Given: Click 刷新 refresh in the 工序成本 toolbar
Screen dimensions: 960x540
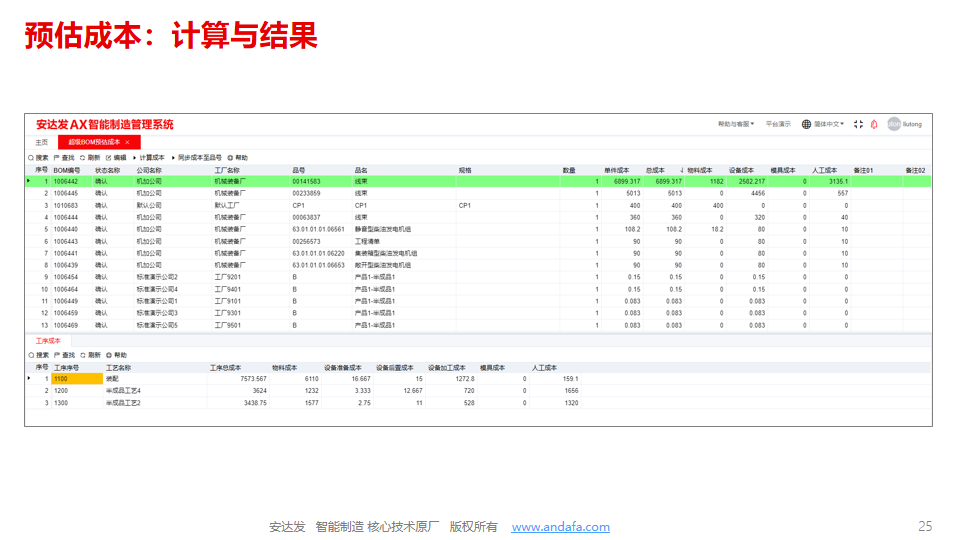Looking at the screenshot, I should click(90, 355).
